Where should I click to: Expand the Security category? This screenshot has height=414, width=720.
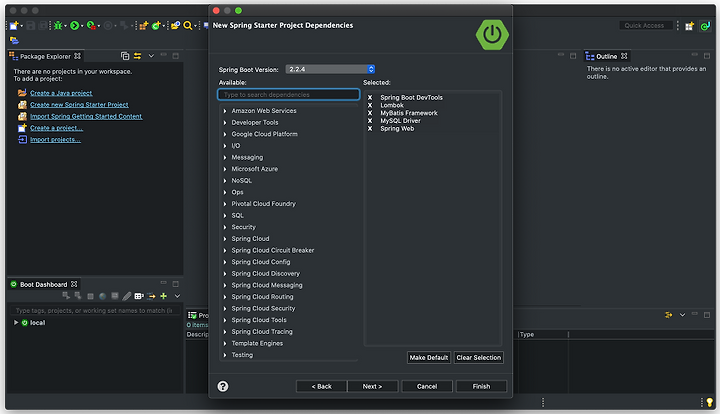tap(225, 227)
